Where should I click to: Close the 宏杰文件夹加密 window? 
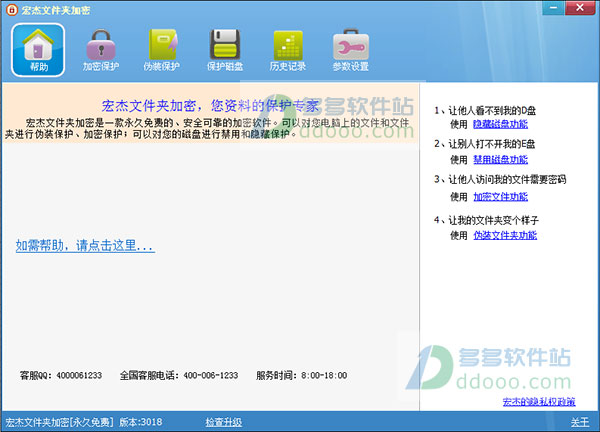point(580,8)
